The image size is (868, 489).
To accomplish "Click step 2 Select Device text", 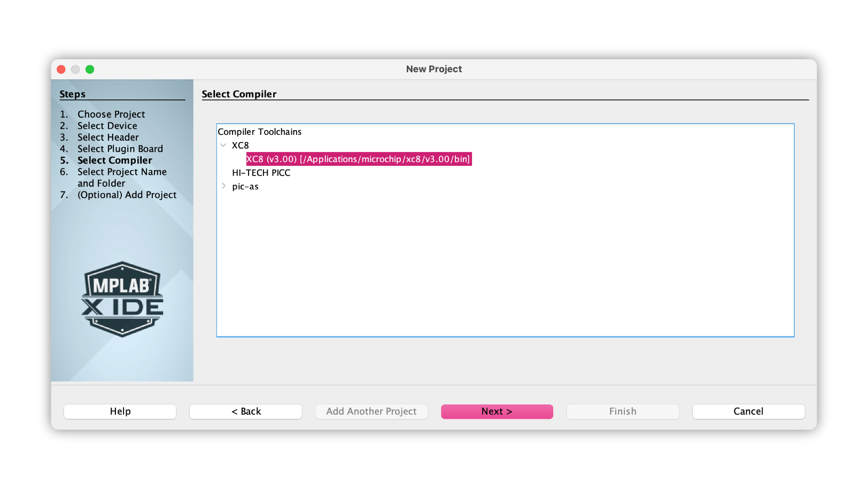I will (107, 126).
